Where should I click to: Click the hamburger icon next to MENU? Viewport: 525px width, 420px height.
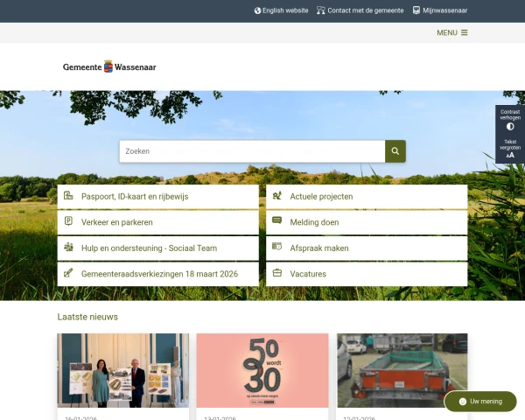click(464, 32)
